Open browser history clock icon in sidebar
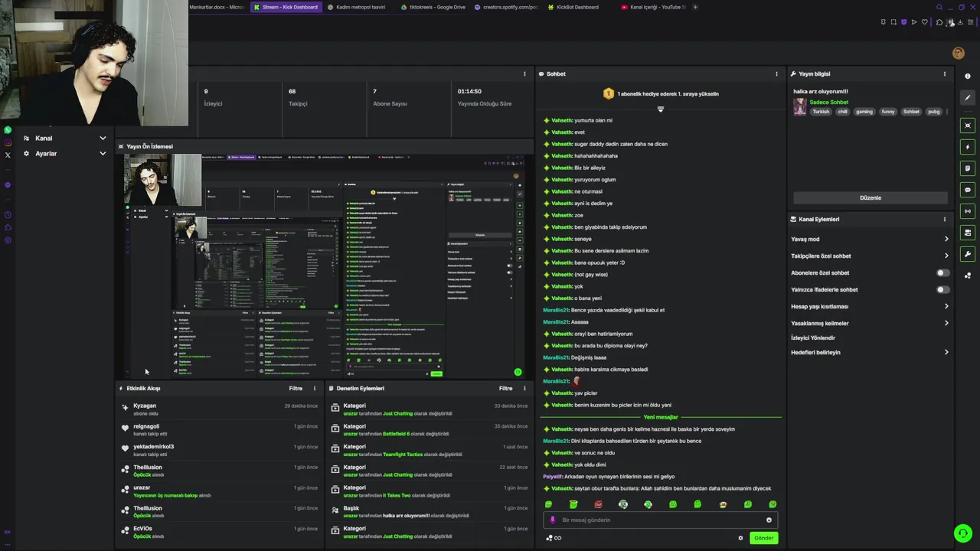980x551 pixels. click(x=8, y=215)
